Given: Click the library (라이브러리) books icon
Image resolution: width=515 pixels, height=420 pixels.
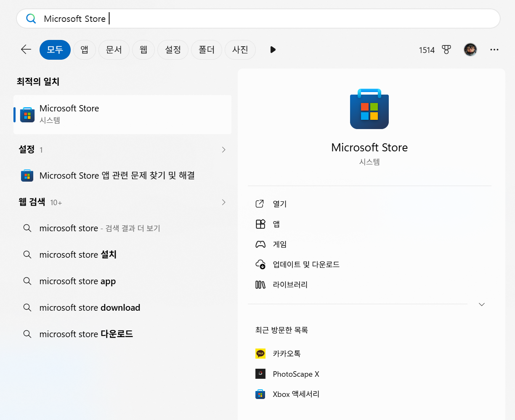Looking at the screenshot, I should click(260, 285).
